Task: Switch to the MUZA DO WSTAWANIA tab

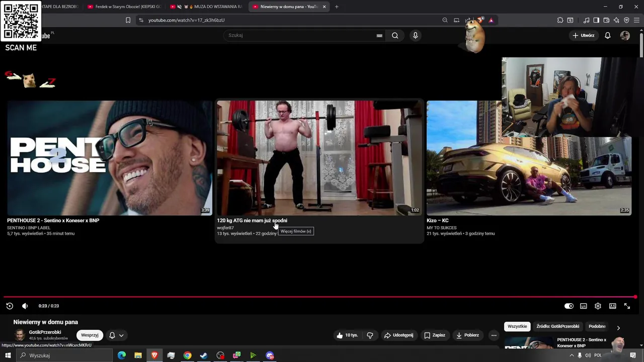Action: [x=206, y=7]
